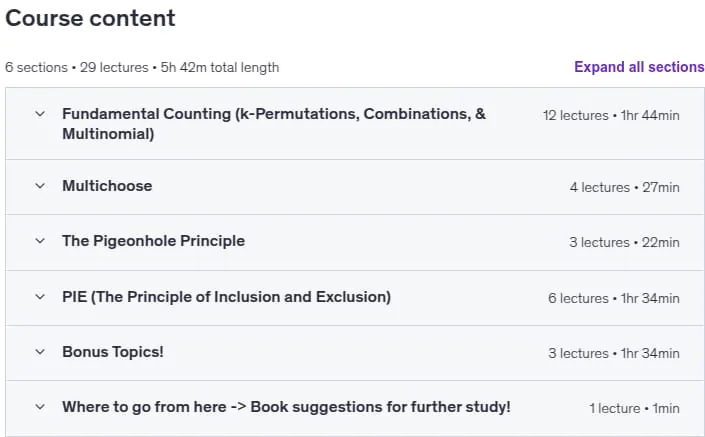Expand the Fundamental Counting section chevron
This screenshot has height=437, width=705.
pyautogui.click(x=40, y=114)
